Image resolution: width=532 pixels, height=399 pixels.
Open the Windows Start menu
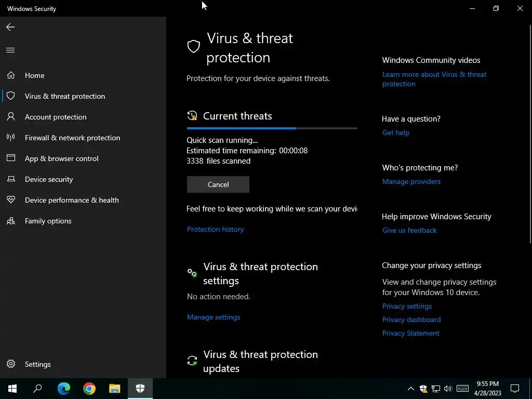coord(12,389)
